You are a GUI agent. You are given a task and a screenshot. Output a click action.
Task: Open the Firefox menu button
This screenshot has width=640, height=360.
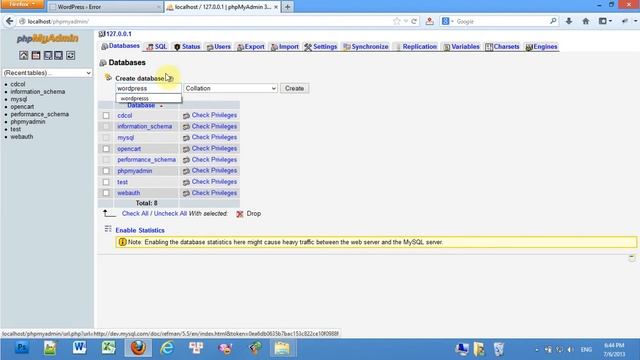22,4
